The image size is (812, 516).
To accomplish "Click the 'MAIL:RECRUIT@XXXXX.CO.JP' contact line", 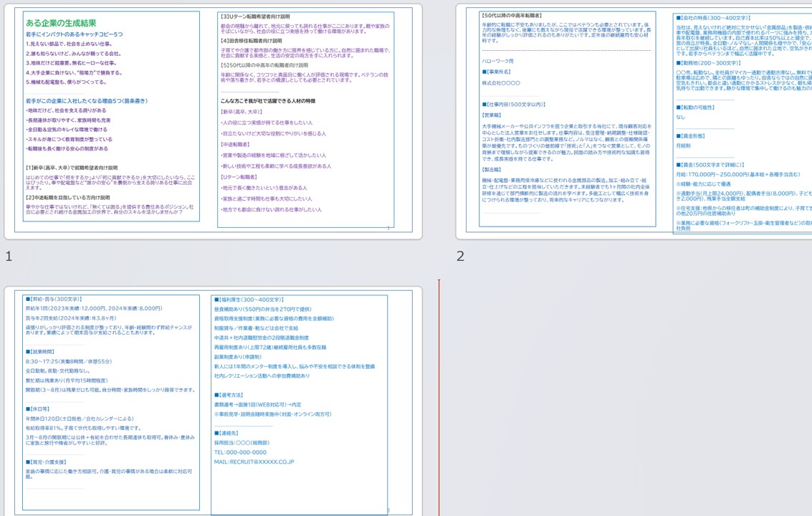I will click(x=254, y=462).
